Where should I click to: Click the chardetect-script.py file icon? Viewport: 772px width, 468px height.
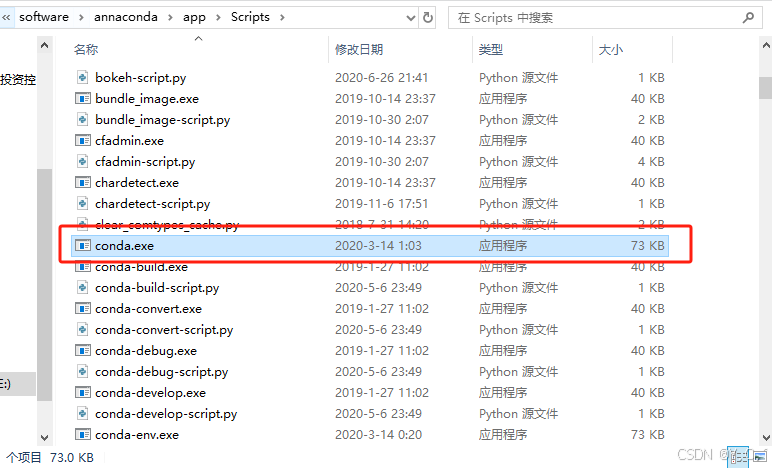[x=83, y=203]
